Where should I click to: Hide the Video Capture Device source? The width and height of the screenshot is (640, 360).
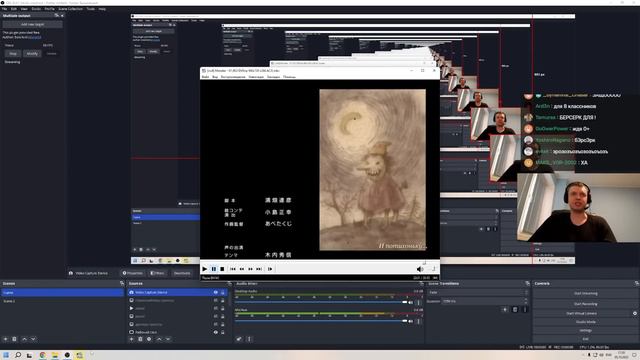pos(216,292)
